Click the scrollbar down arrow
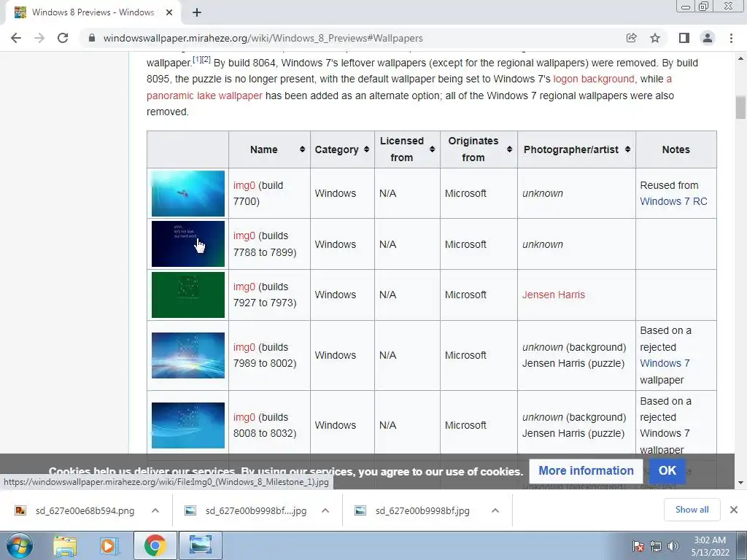Screen dimensions: 747x560 click(x=740, y=483)
